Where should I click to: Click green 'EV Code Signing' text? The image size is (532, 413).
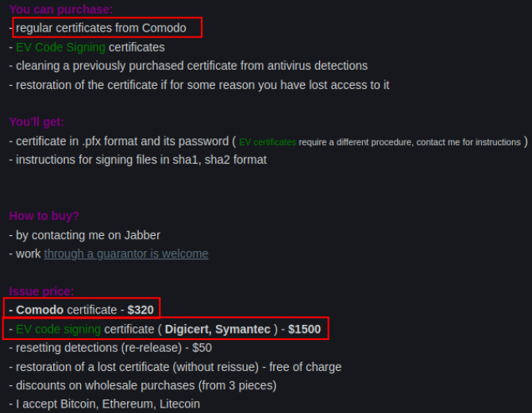pyautogui.click(x=60, y=47)
